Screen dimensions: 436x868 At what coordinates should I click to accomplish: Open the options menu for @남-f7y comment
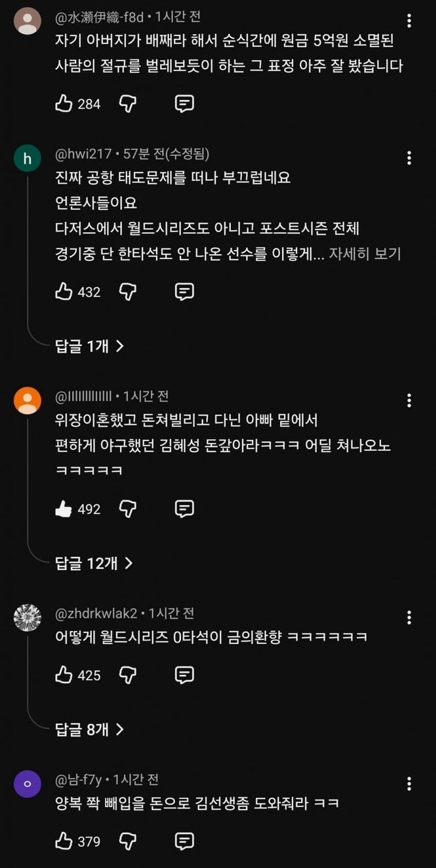tap(409, 784)
